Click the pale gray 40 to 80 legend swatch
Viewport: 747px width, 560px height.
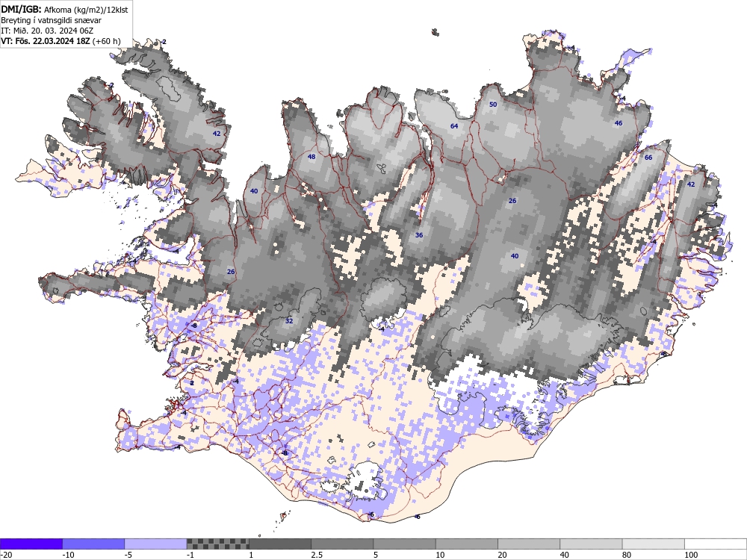coord(591,544)
